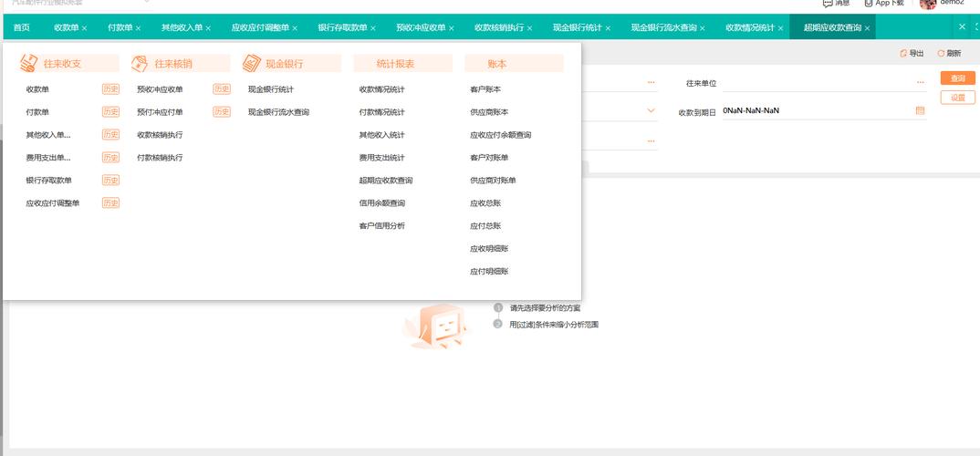The image size is (980, 456).
Task: Close the 付款单 tab
Action: 138,28
